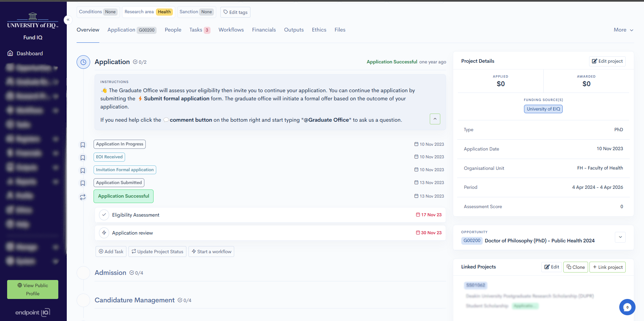This screenshot has width=644, height=321.
Task: Mark Eligibility Assessment task as complete
Action: point(104,215)
